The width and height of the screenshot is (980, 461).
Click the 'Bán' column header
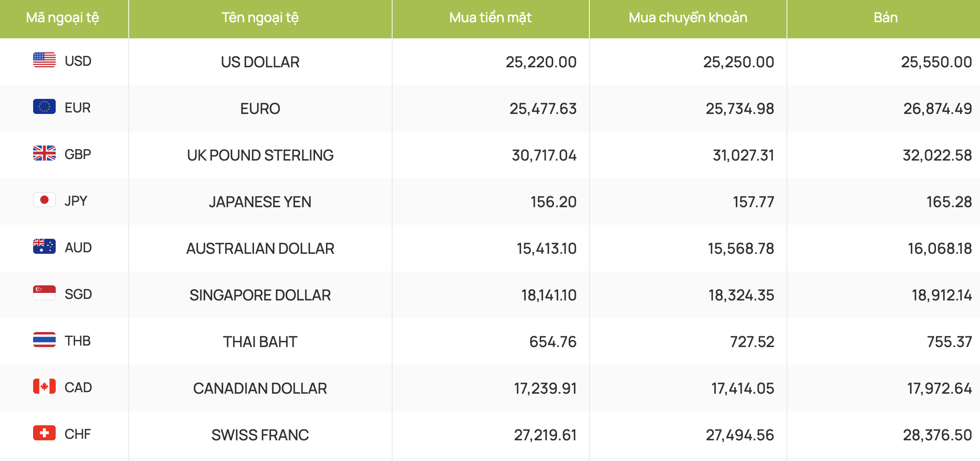[885, 18]
